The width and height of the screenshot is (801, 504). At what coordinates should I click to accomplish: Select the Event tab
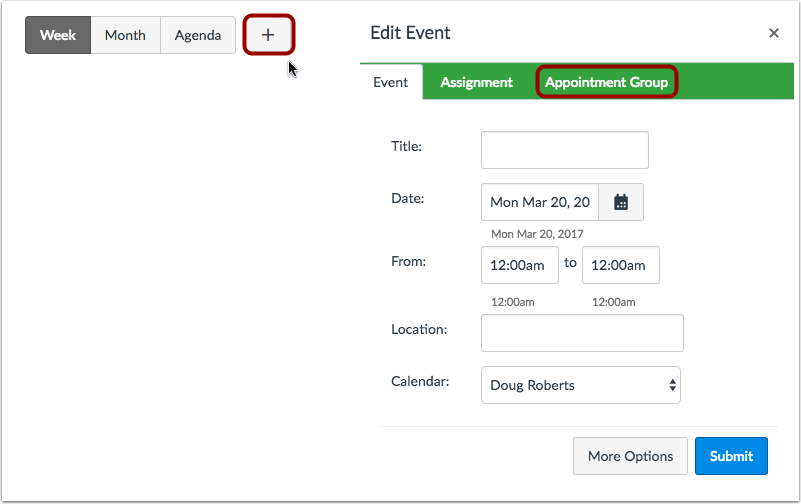(x=391, y=82)
